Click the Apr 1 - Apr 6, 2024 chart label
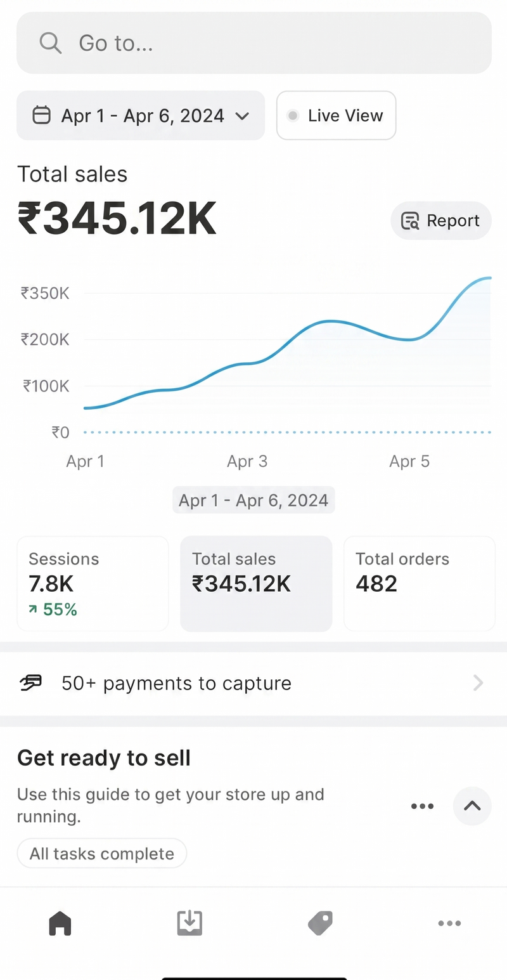Screen dimensions: 507x980 (x=253, y=500)
